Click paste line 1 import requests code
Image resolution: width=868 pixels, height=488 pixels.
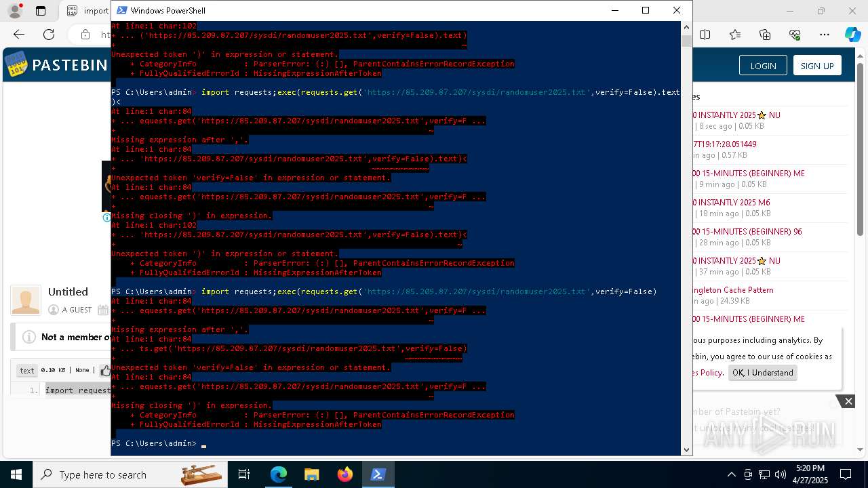coord(77,390)
